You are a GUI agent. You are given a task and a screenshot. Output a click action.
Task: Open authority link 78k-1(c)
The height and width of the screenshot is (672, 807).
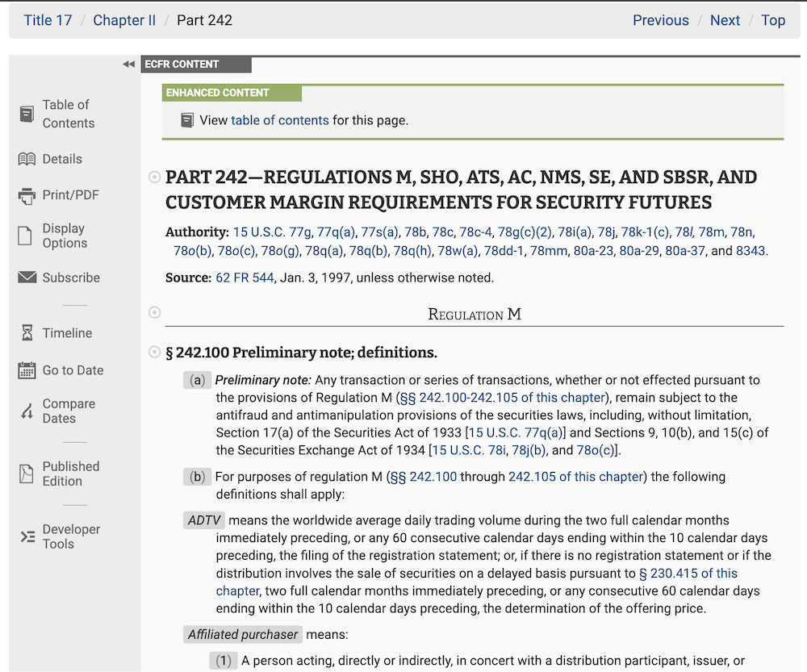(645, 232)
